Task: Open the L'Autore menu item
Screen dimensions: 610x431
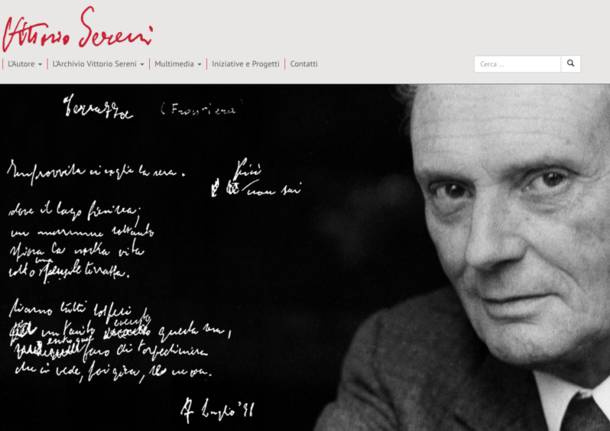Action: 21,64
